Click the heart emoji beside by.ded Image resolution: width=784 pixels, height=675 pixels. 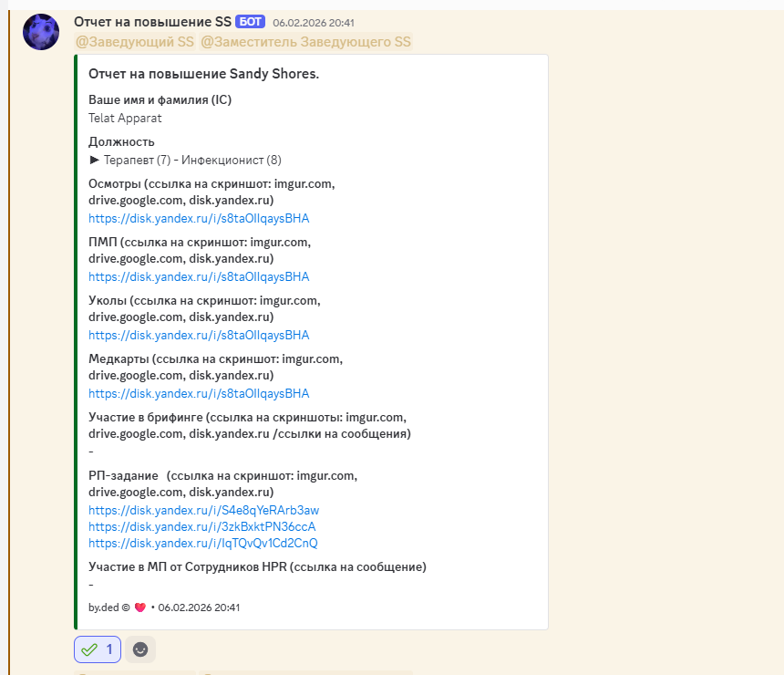[140, 607]
